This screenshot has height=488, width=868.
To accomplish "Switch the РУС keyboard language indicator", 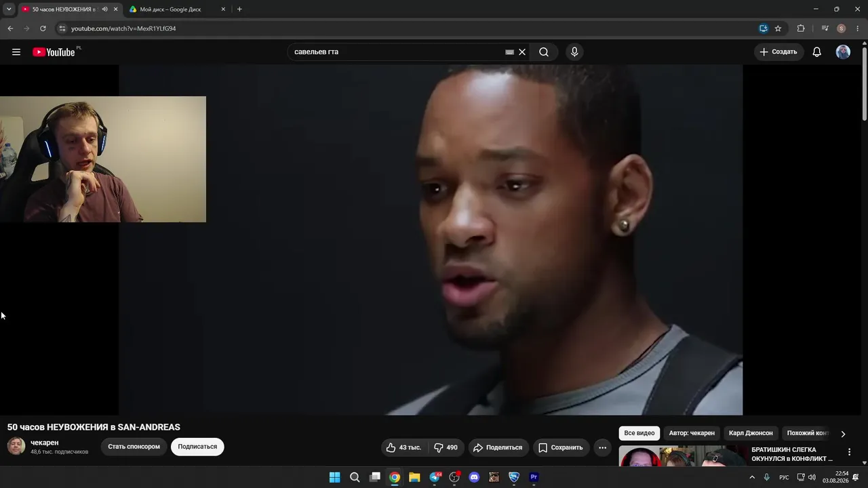I will pyautogui.click(x=784, y=477).
